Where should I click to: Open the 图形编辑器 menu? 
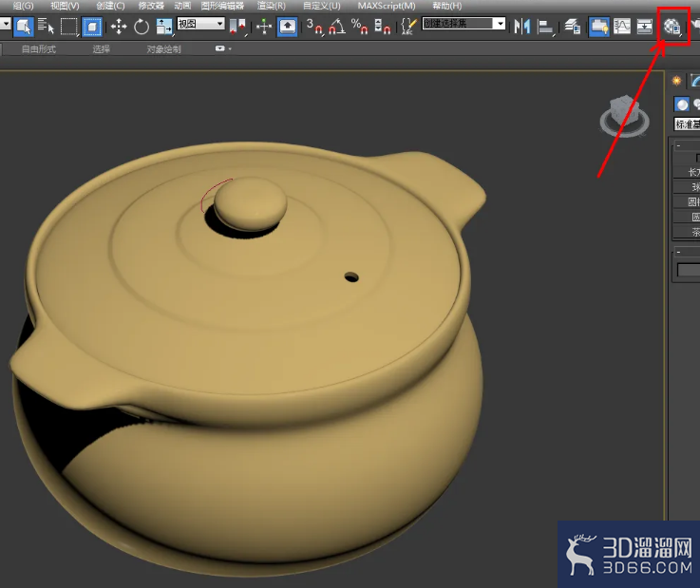[222, 6]
